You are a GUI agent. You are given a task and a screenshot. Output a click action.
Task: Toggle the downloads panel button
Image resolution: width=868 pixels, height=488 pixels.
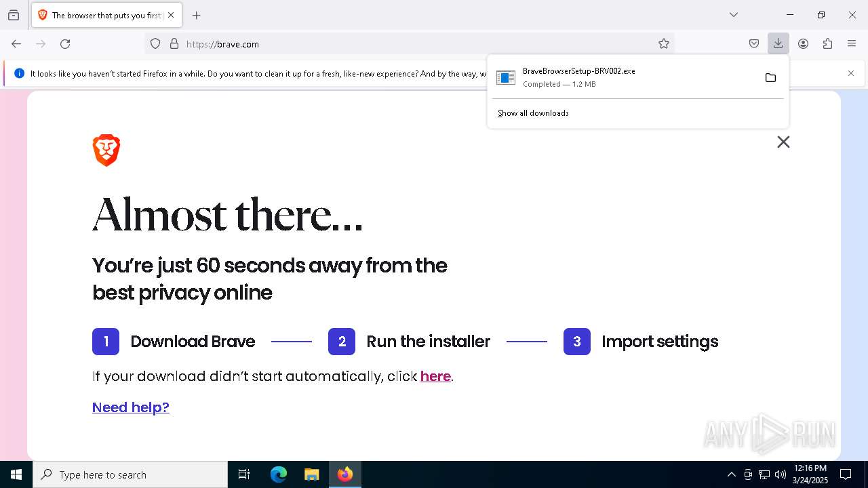click(x=778, y=44)
